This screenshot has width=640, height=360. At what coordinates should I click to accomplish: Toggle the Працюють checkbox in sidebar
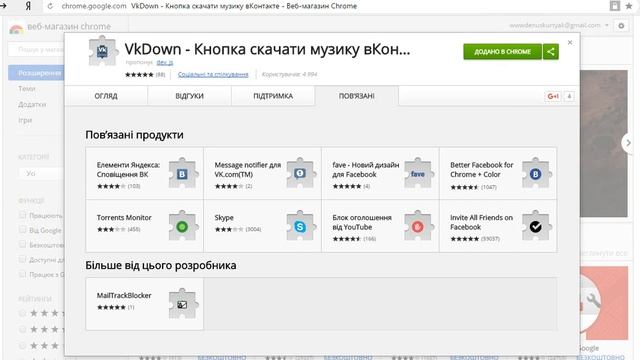(22, 215)
